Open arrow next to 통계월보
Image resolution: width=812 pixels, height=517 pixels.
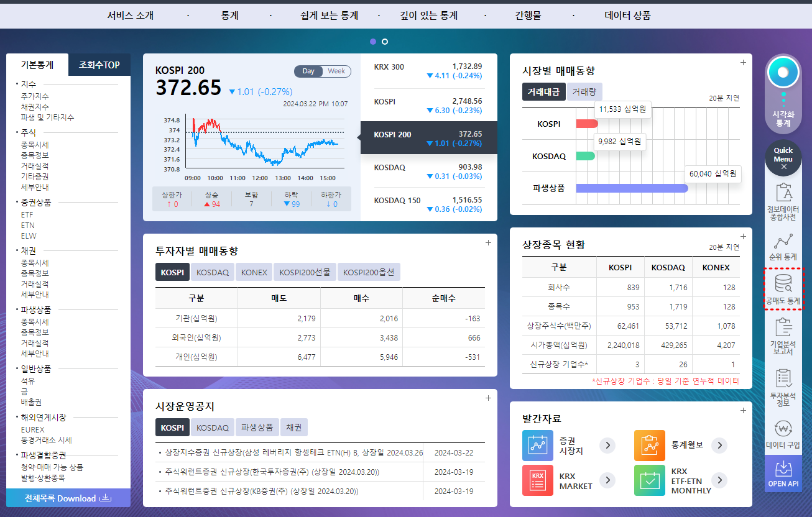click(719, 446)
